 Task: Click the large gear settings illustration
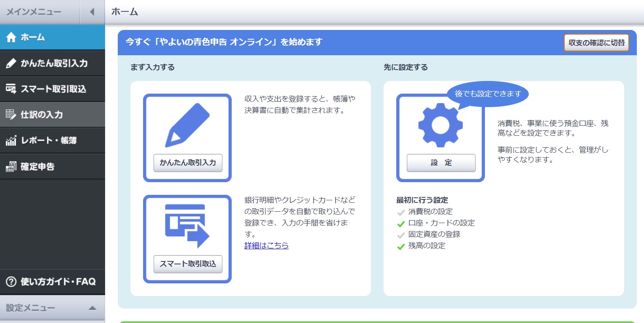441,125
